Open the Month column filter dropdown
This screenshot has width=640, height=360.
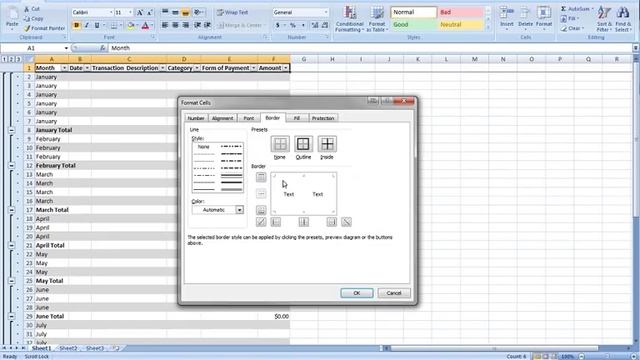64,68
